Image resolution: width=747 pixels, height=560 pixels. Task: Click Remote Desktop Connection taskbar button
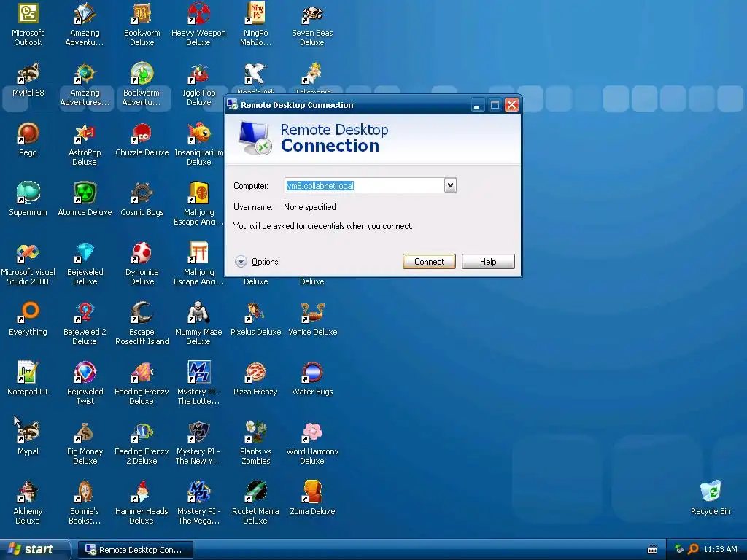(135, 550)
